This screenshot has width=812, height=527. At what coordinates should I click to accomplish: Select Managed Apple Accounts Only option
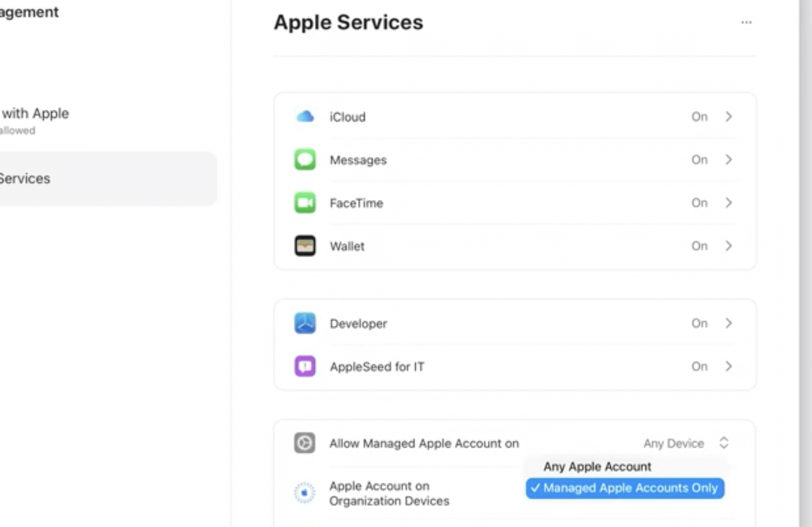[x=625, y=488]
